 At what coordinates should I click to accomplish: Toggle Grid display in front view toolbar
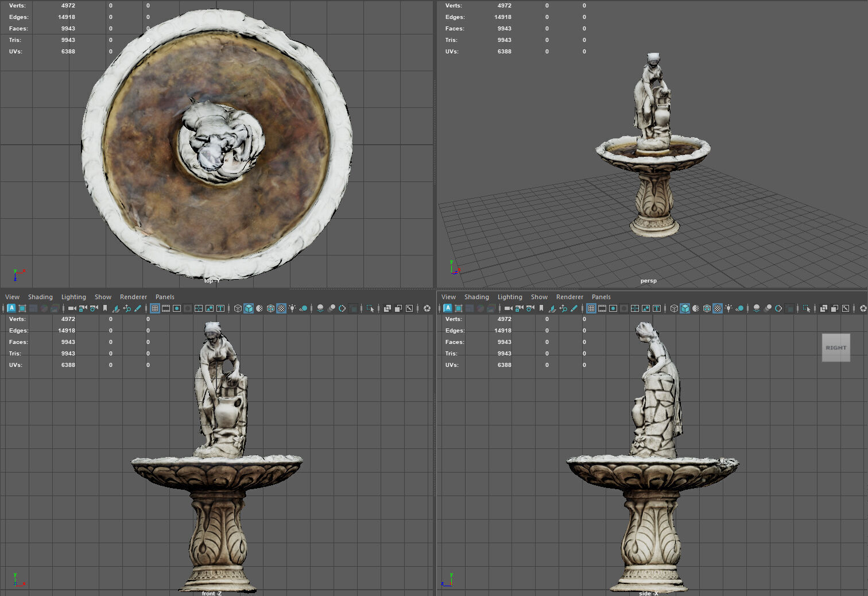click(x=155, y=308)
